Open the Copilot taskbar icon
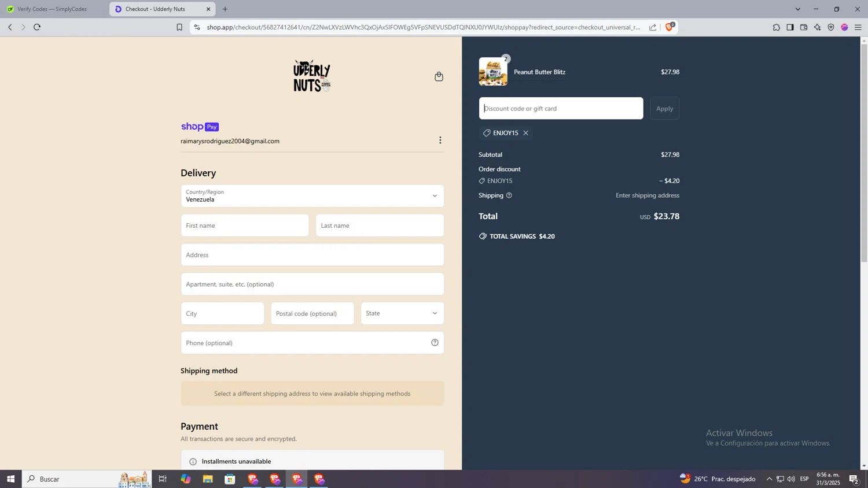The height and width of the screenshot is (488, 868). (185, 479)
